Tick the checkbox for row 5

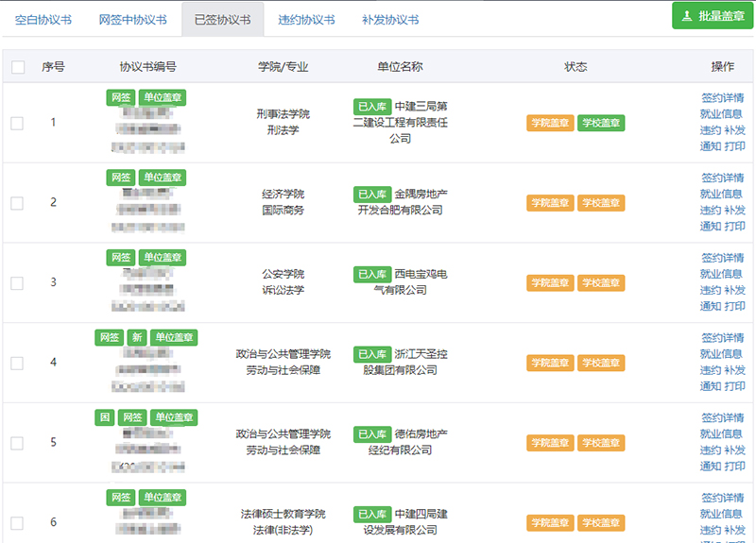tap(17, 443)
